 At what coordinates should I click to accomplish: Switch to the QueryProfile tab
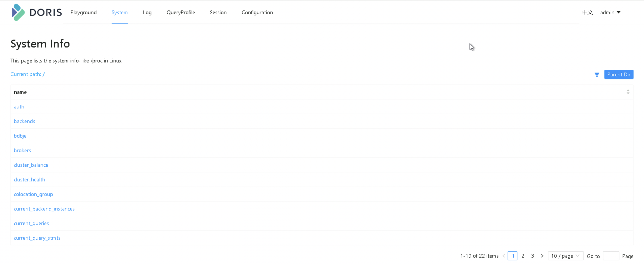[180, 13]
